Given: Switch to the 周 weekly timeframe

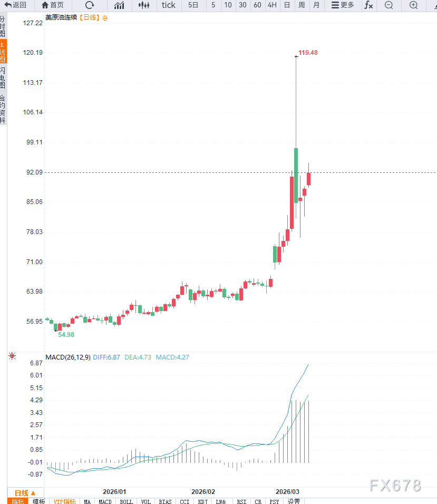Looking at the screenshot, I should pyautogui.click(x=302, y=5).
